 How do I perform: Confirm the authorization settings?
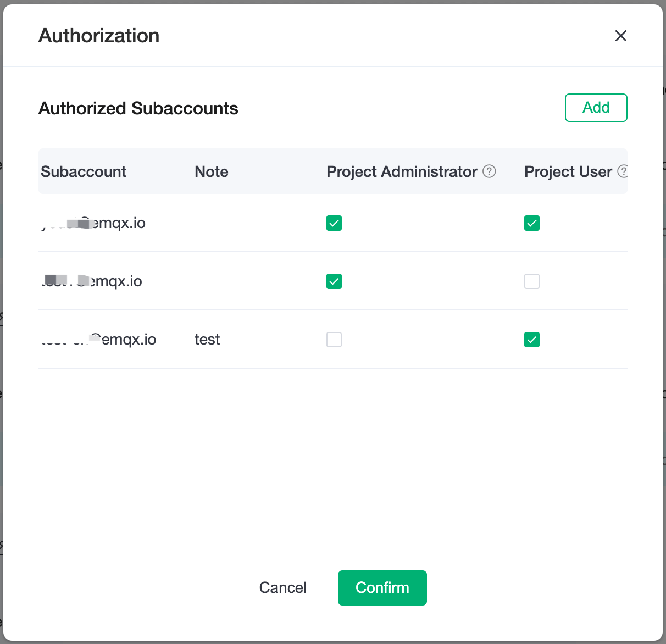[x=382, y=588]
